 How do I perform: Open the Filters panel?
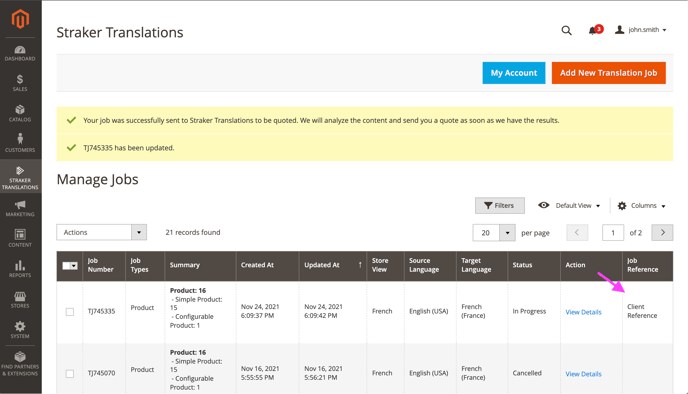pyautogui.click(x=499, y=205)
